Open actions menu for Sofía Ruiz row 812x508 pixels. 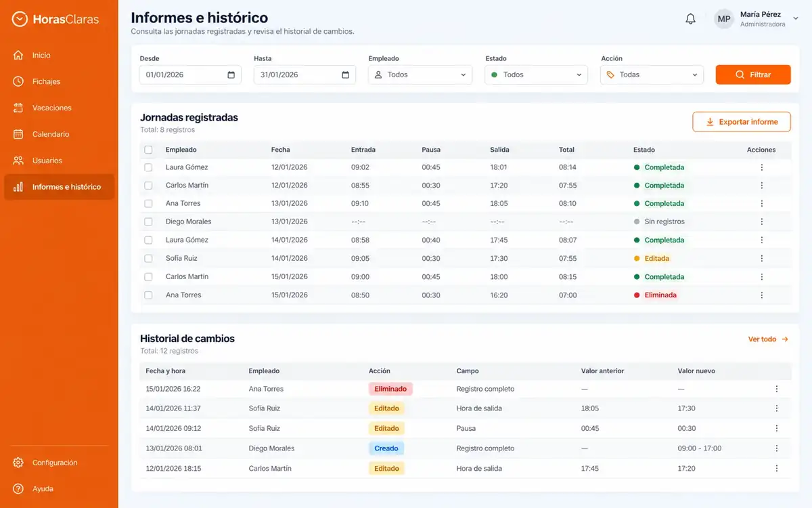[762, 258]
